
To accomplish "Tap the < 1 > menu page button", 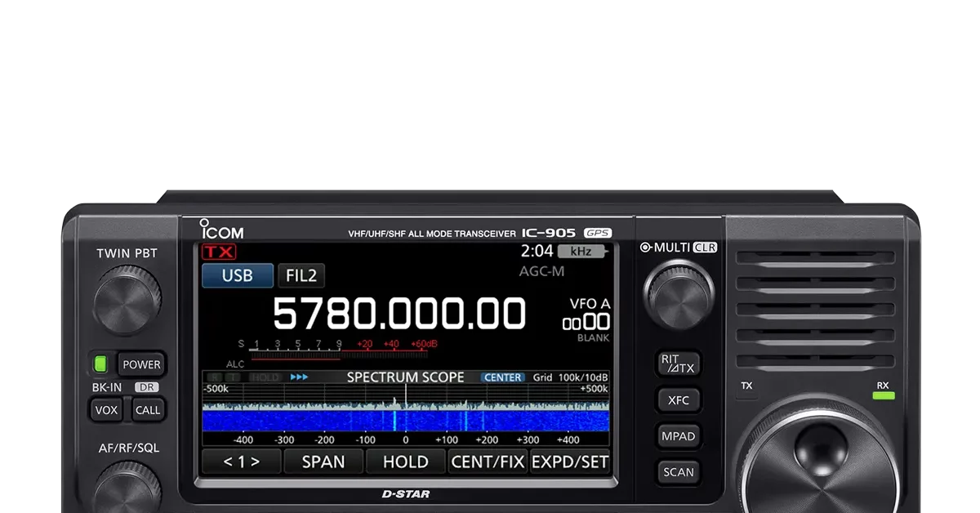I will pos(241,462).
